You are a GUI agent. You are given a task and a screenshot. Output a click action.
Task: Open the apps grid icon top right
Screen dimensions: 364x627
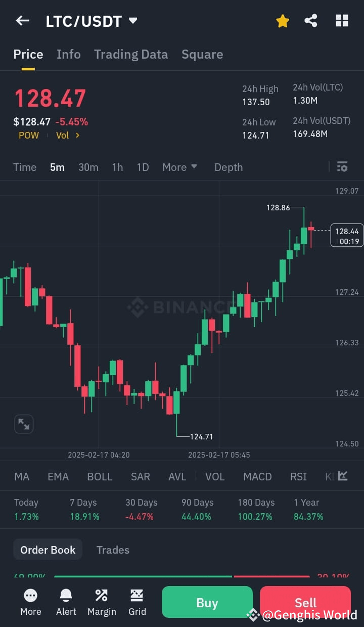click(342, 21)
